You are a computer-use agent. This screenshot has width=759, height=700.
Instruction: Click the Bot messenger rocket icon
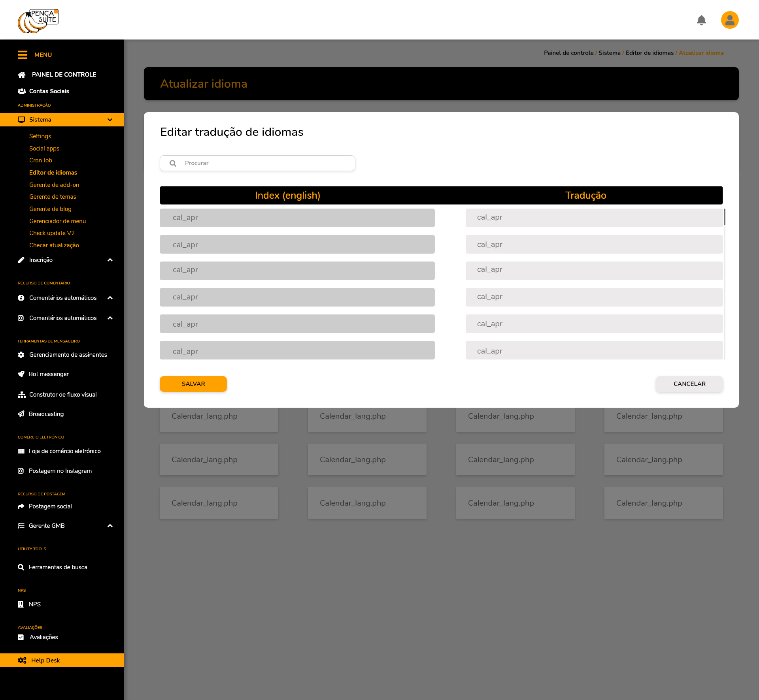coord(21,374)
